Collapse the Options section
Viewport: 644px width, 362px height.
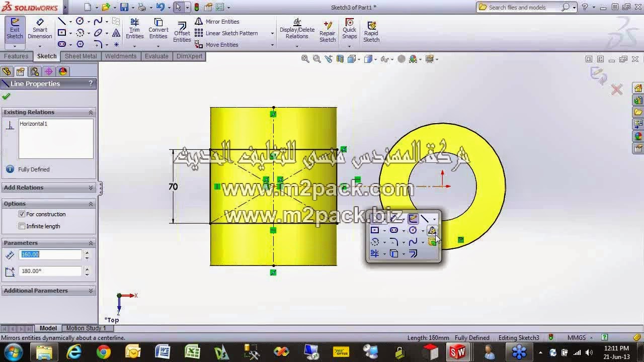(x=91, y=204)
